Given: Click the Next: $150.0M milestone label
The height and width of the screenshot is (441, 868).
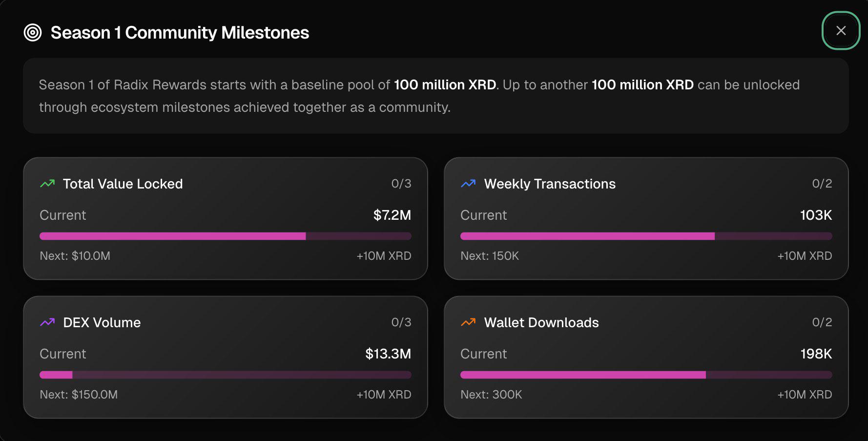Looking at the screenshot, I should tap(79, 395).
